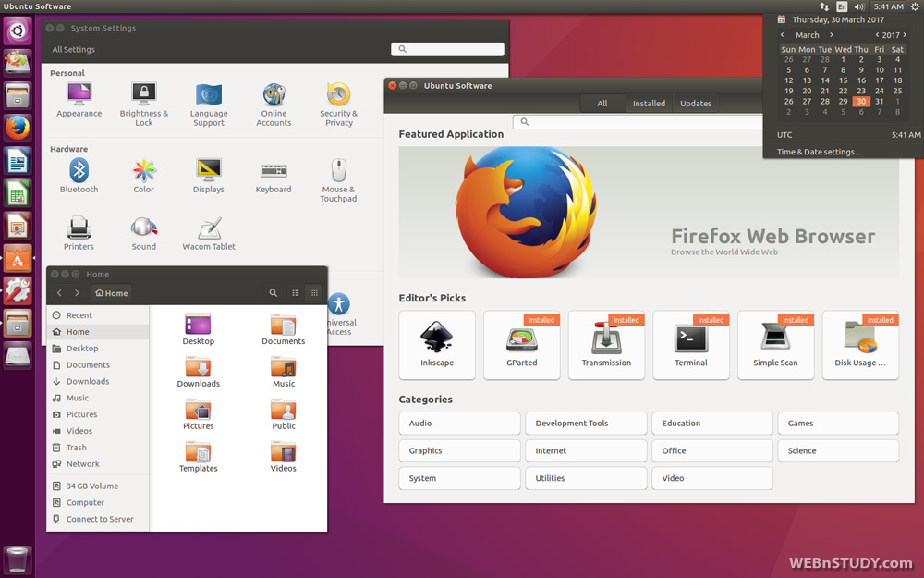Open the Pictures folder icon in Home window
Image resolution: width=924 pixels, height=578 pixels.
pyautogui.click(x=198, y=414)
